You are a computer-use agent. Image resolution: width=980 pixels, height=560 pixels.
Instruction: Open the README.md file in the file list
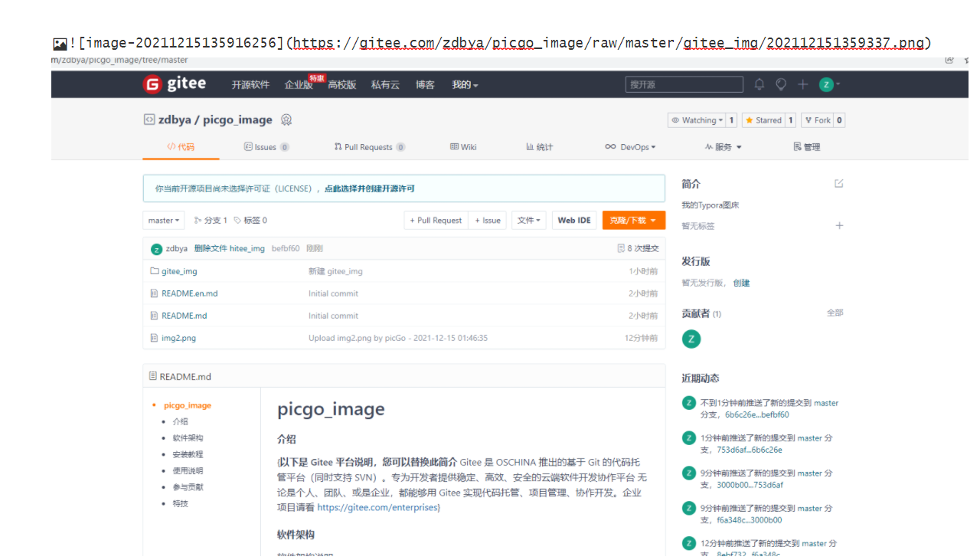tap(185, 316)
